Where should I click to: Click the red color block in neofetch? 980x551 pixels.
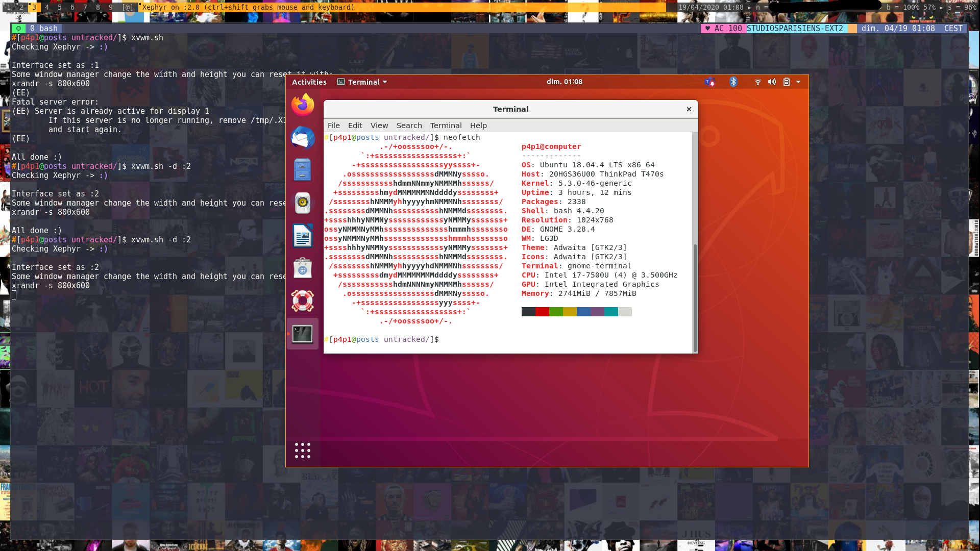point(542,312)
